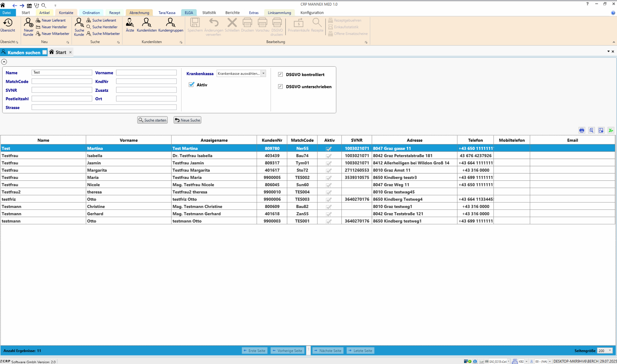This screenshot has height=364, width=617.
Task: Toggle DSGVO kontrolliert checkbox
Action: click(280, 74)
